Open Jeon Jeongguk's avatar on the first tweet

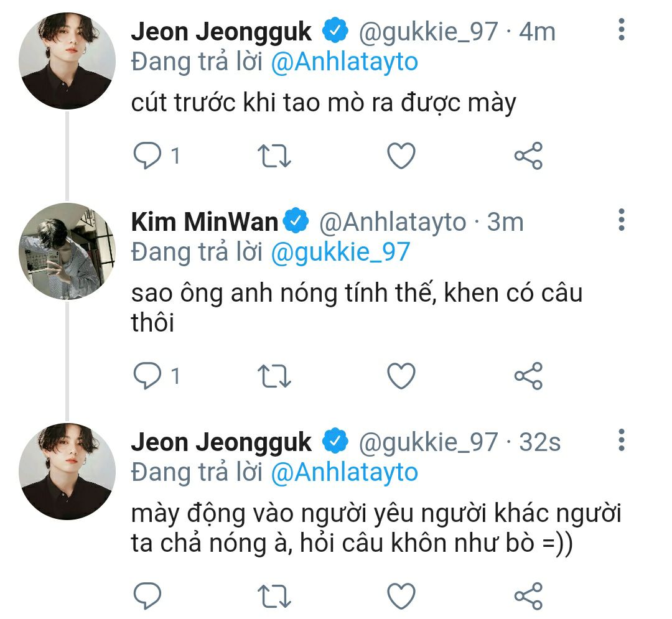pos(67,61)
